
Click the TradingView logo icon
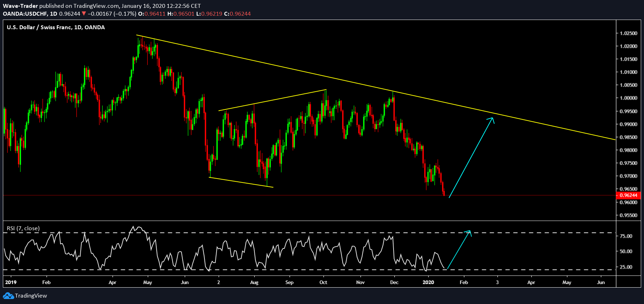[x=8, y=296]
